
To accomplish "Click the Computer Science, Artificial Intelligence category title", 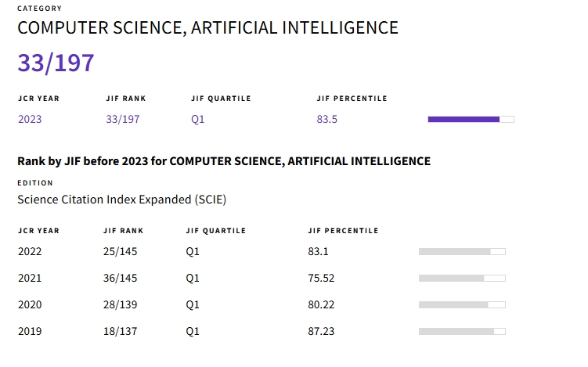I will point(207,28).
